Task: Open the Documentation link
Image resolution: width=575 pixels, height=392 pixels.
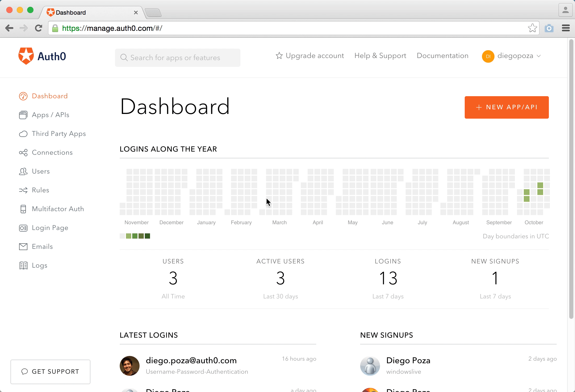Action: (442, 56)
